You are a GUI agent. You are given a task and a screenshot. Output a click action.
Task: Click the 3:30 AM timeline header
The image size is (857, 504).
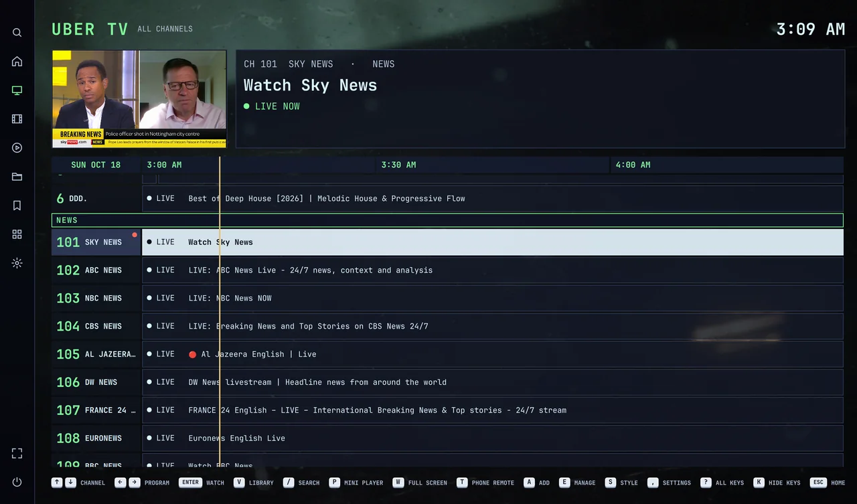399,165
